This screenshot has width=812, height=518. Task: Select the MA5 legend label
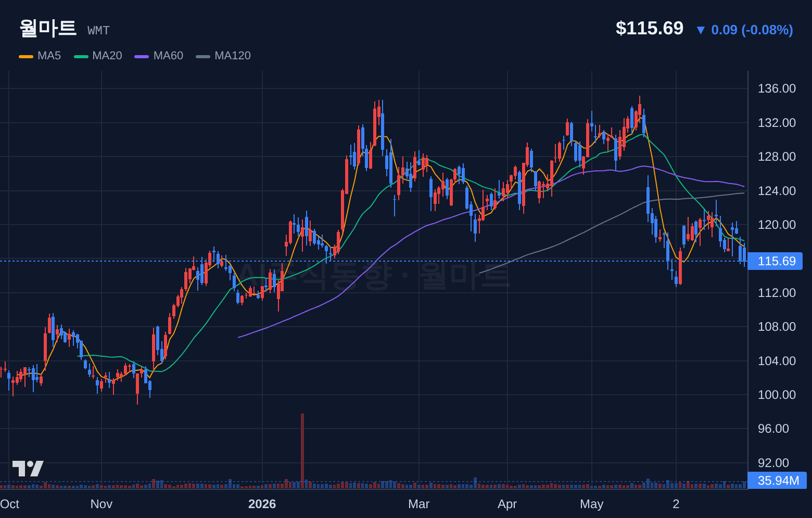click(49, 56)
